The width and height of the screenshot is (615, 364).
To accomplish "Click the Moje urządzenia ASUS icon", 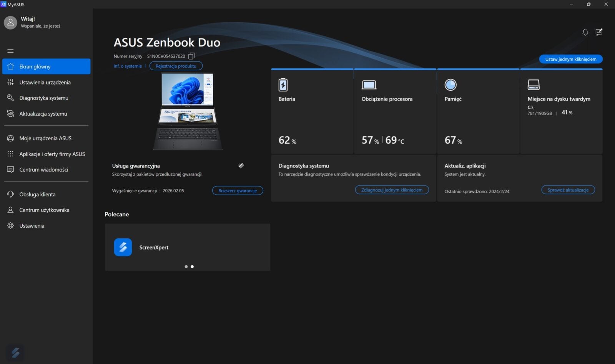I will (x=10, y=138).
